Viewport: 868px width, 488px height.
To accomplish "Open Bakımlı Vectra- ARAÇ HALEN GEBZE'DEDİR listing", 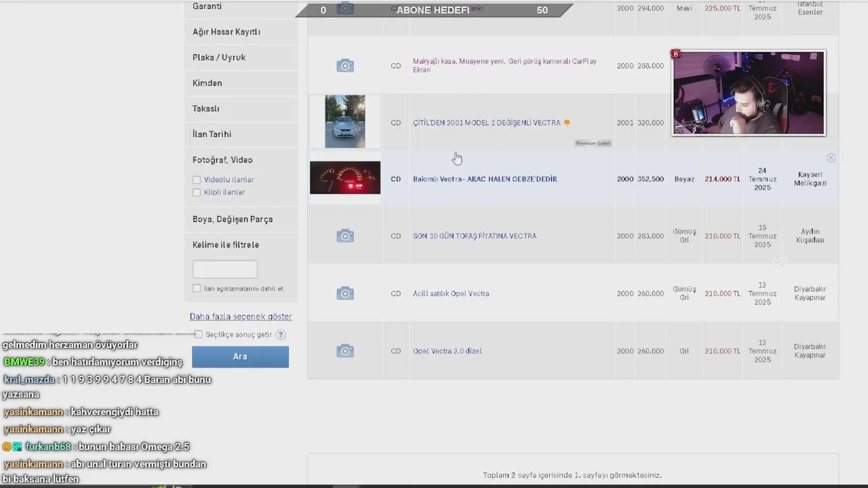I will point(485,179).
